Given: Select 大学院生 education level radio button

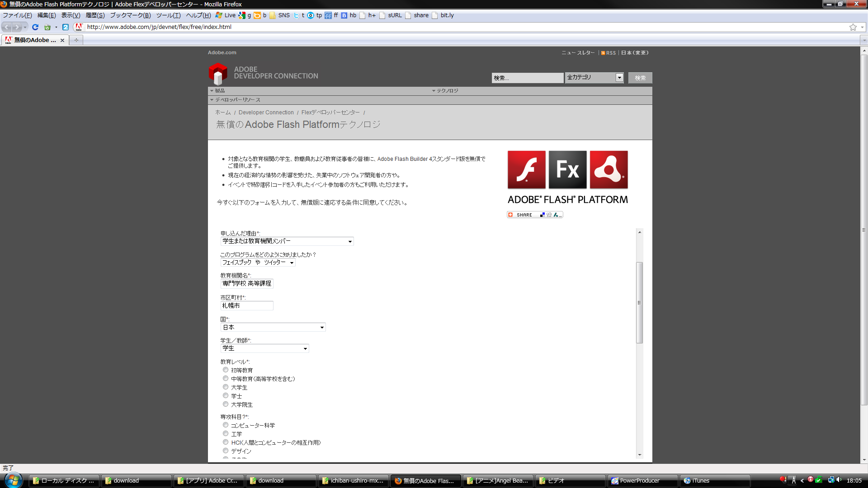Looking at the screenshot, I should 226,404.
